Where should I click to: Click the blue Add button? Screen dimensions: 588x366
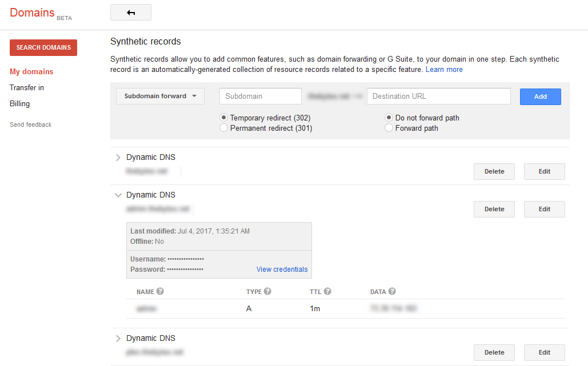[x=541, y=96]
